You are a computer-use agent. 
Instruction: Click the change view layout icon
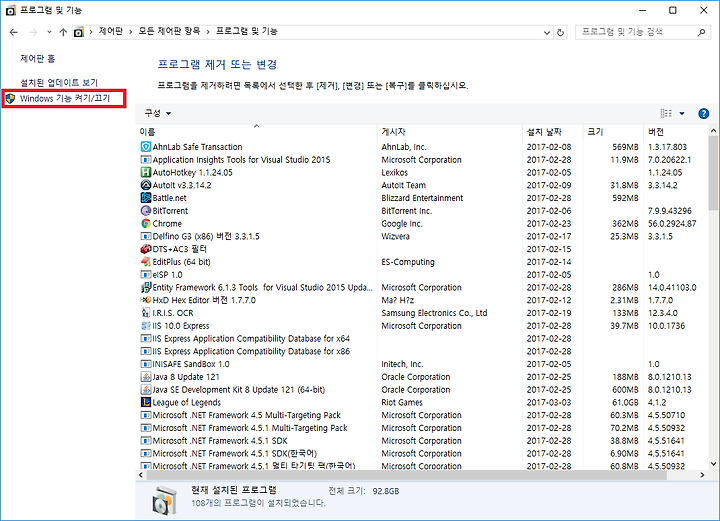(666, 113)
